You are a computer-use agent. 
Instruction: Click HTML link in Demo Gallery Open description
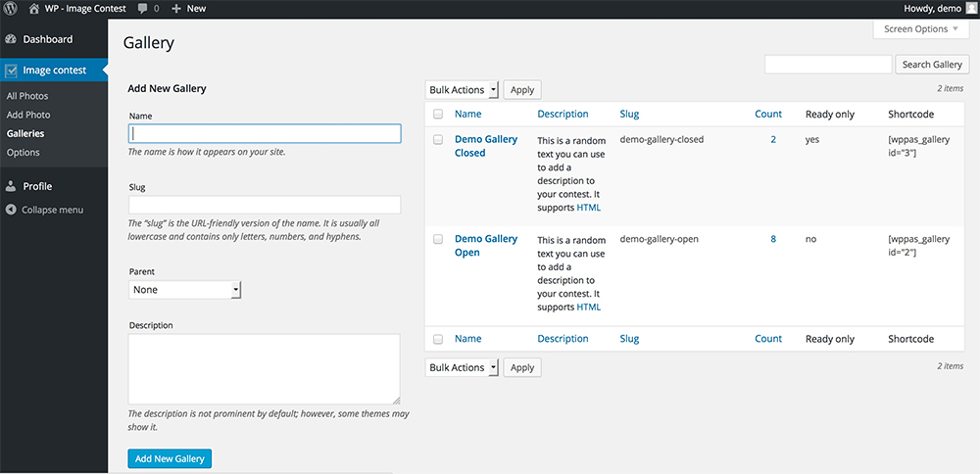[588, 308]
